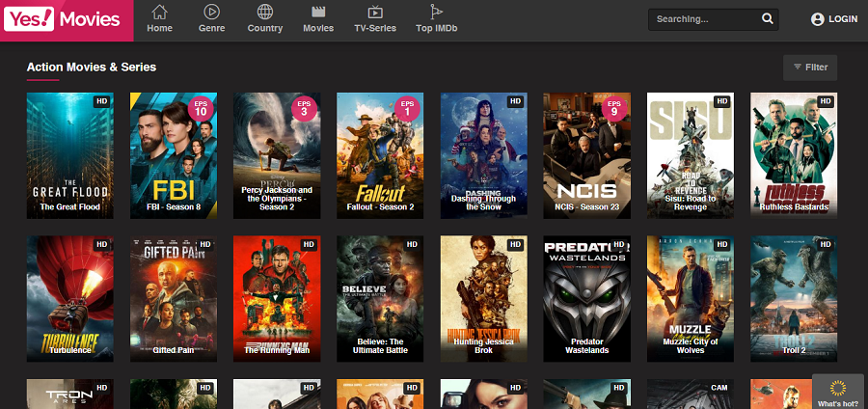Open Ruthless Bastards poster

tap(794, 155)
